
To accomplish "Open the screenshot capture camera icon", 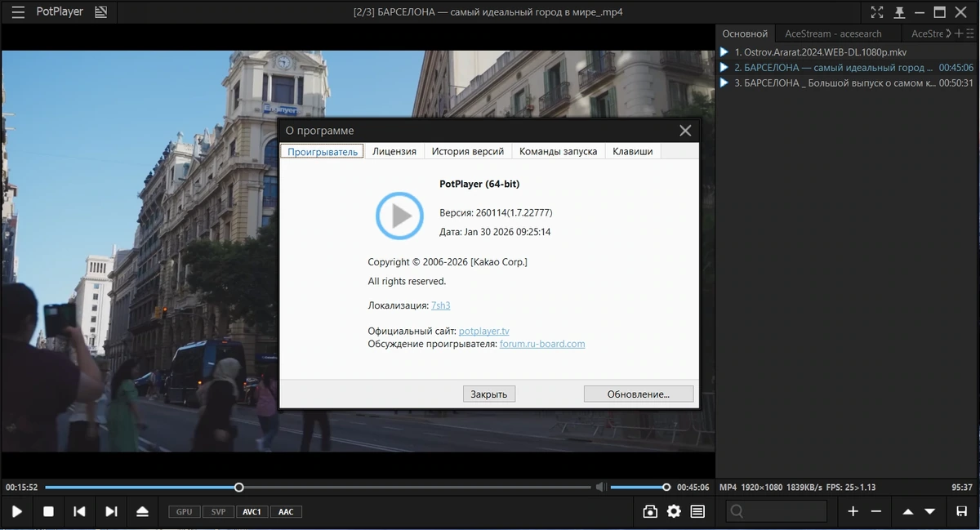I will pos(650,511).
